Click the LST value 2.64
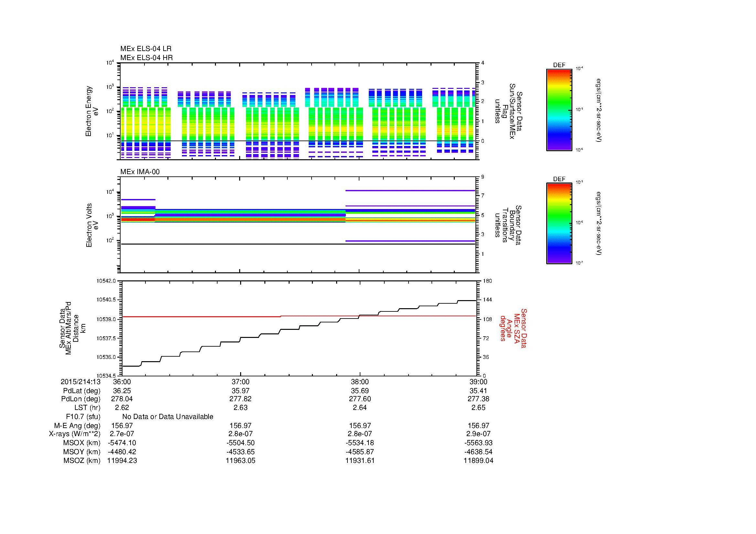 (360, 408)
